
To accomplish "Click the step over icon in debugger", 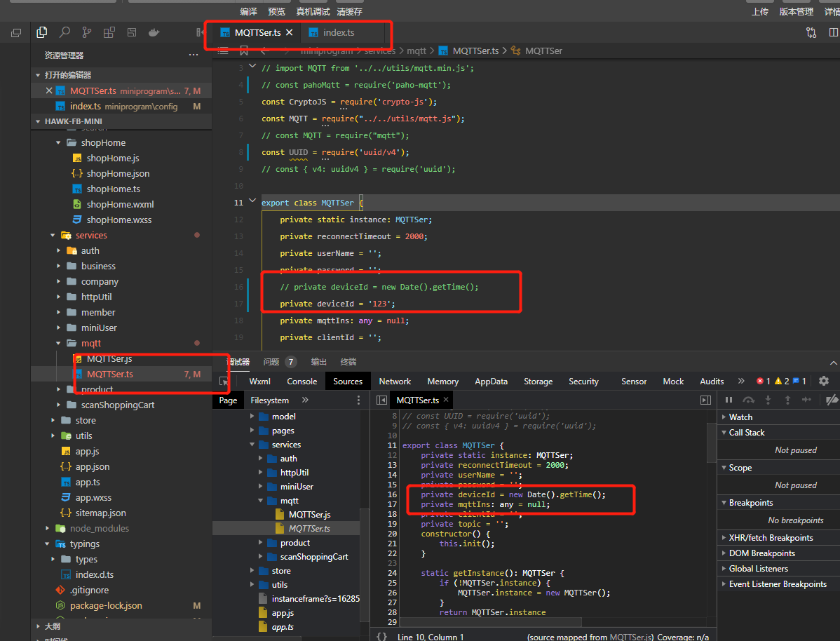I will coord(748,400).
